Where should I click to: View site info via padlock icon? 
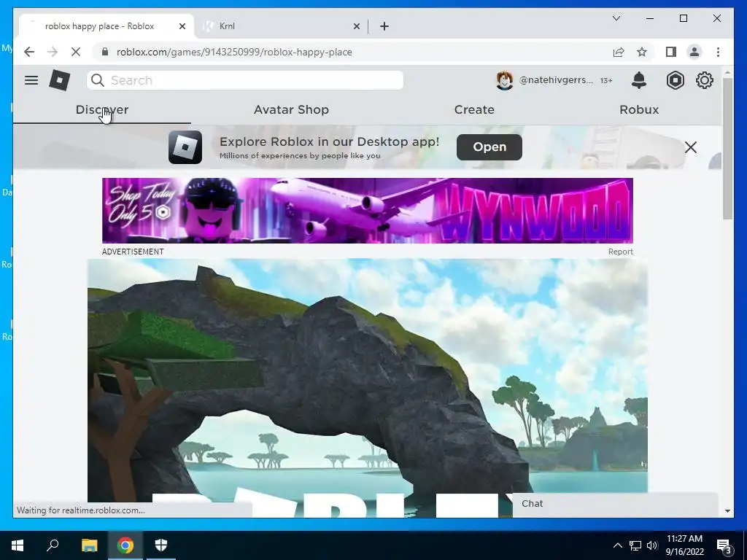click(x=105, y=52)
